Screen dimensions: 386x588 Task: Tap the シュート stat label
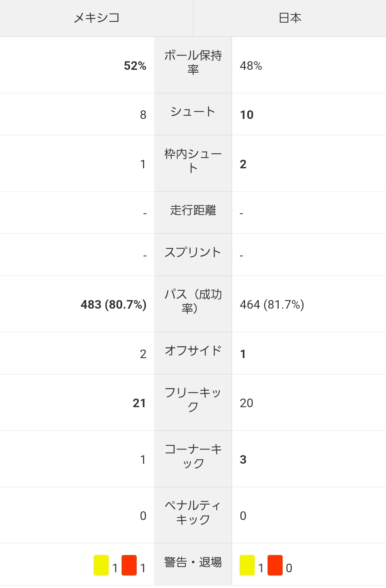193,112
